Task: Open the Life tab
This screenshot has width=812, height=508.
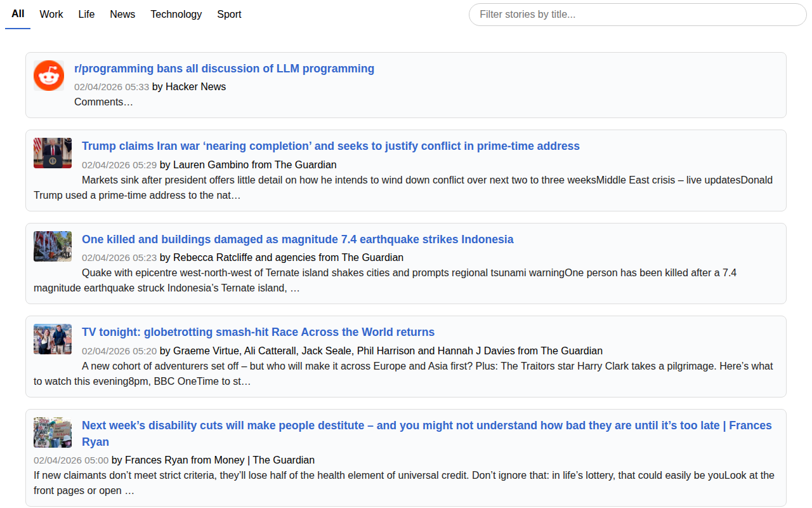Action: (x=86, y=14)
